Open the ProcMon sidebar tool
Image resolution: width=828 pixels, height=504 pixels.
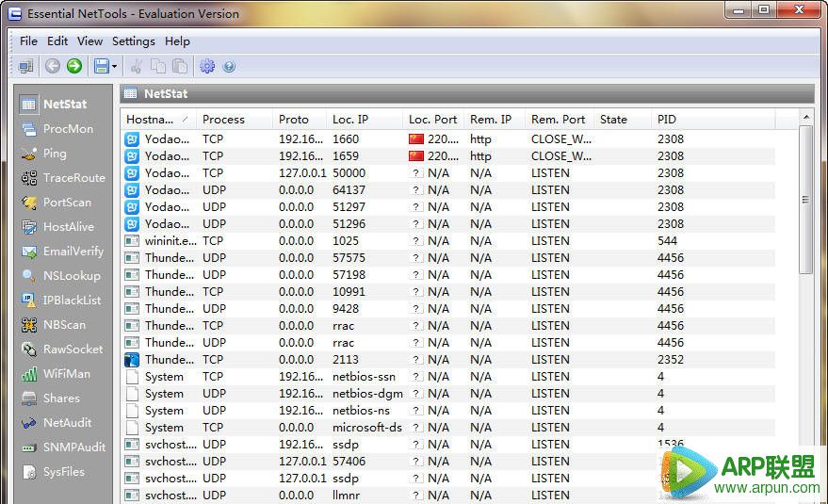pos(67,129)
